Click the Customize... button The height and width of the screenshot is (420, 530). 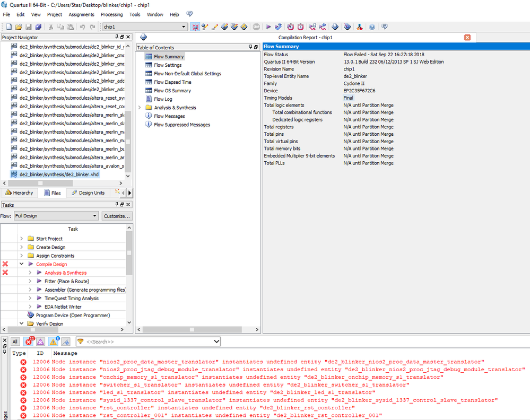117,216
